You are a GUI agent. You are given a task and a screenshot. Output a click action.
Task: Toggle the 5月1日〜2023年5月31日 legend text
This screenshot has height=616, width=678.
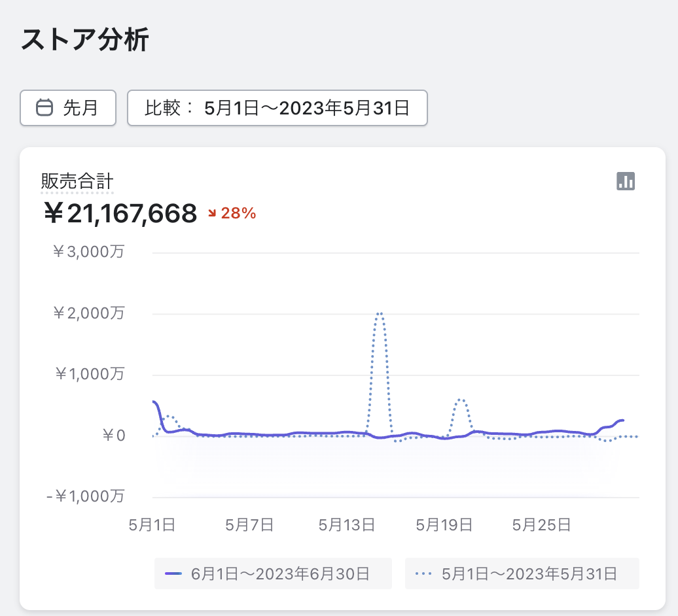pos(529,573)
